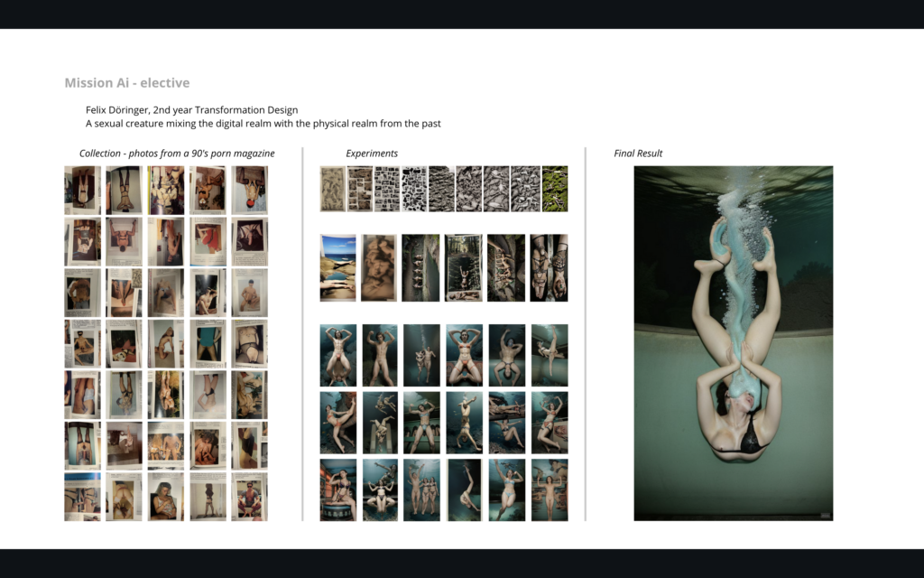
Task: Click the green-tinted thumbnail ending Experiments top row
Action: (x=555, y=189)
